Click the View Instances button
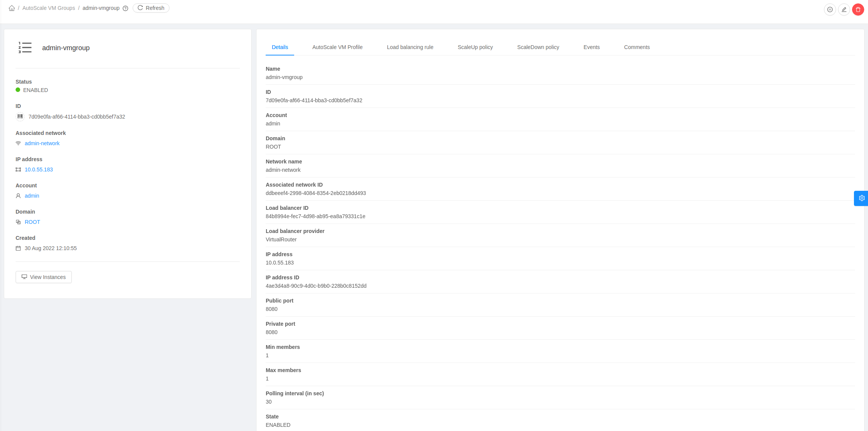Viewport: 868px width, 431px height. (44, 277)
